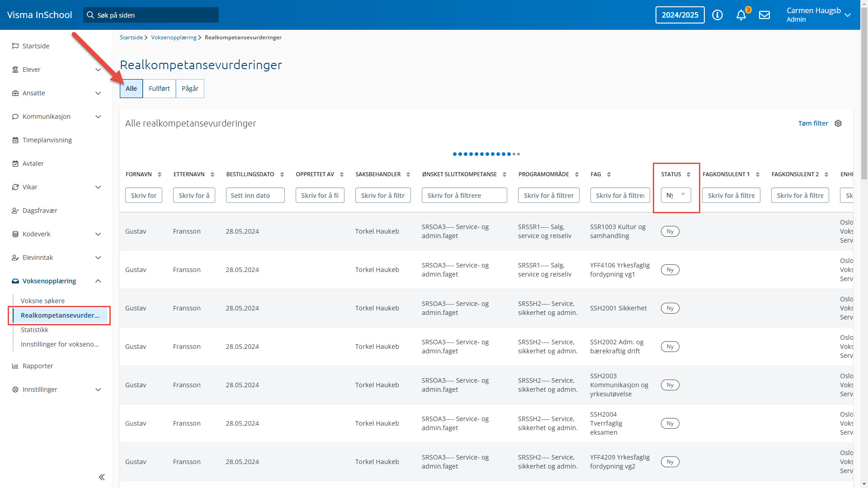Image resolution: width=868 pixels, height=488 pixels.
Task: Click the Voksenopplæring sidebar icon
Action: 15,281
